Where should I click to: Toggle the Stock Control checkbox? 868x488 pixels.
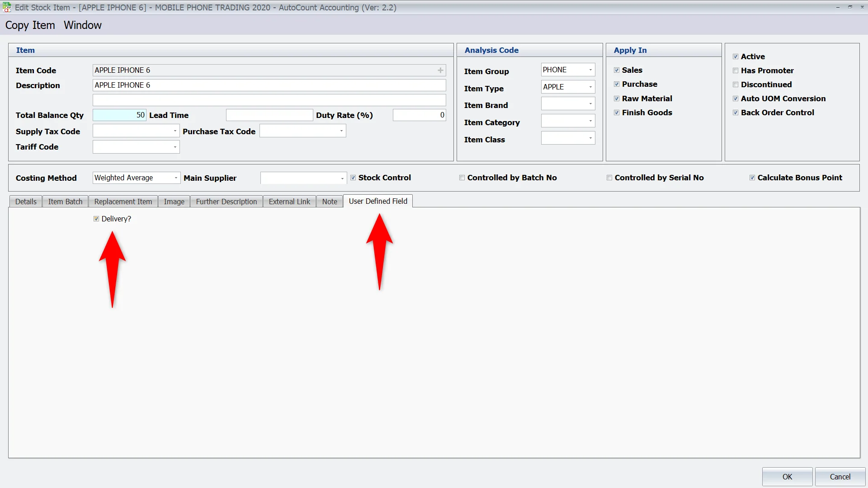[353, 178]
